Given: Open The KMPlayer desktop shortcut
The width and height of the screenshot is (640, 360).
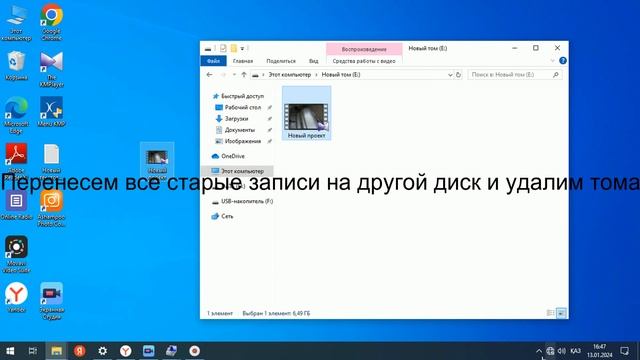Looking at the screenshot, I should pyautogui.click(x=51, y=69).
